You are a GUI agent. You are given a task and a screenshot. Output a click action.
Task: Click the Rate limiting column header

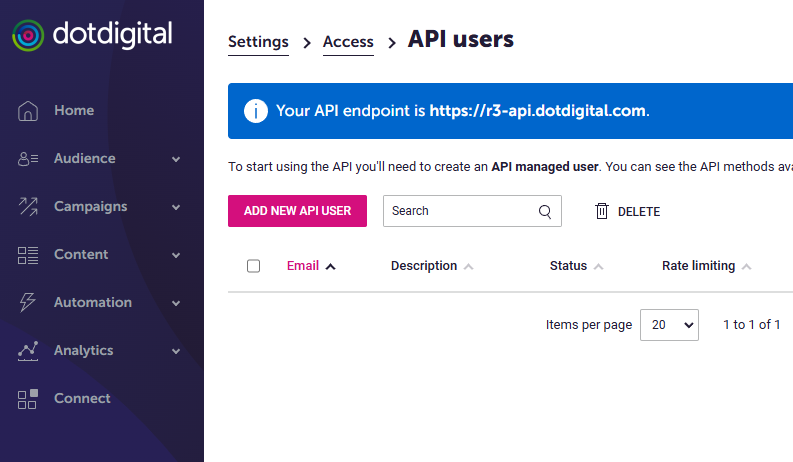(698, 266)
